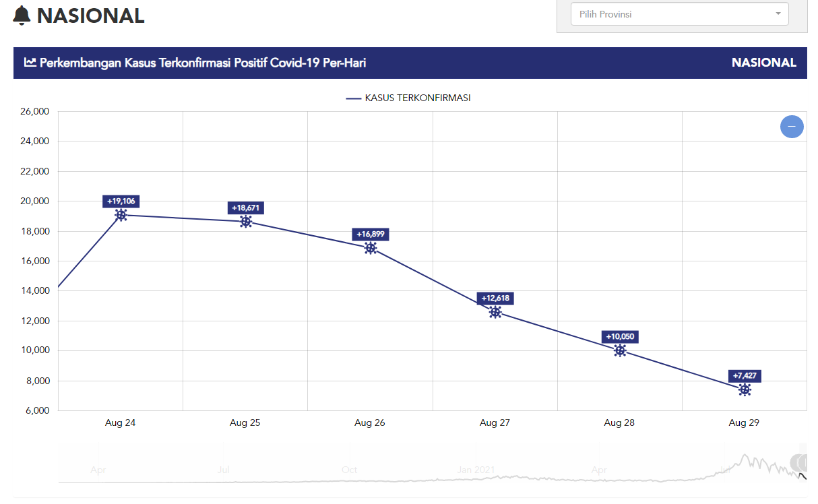Toggle the KASUS TERKONFIRMASI legend series
818x504 pixels.
pyautogui.click(x=408, y=98)
